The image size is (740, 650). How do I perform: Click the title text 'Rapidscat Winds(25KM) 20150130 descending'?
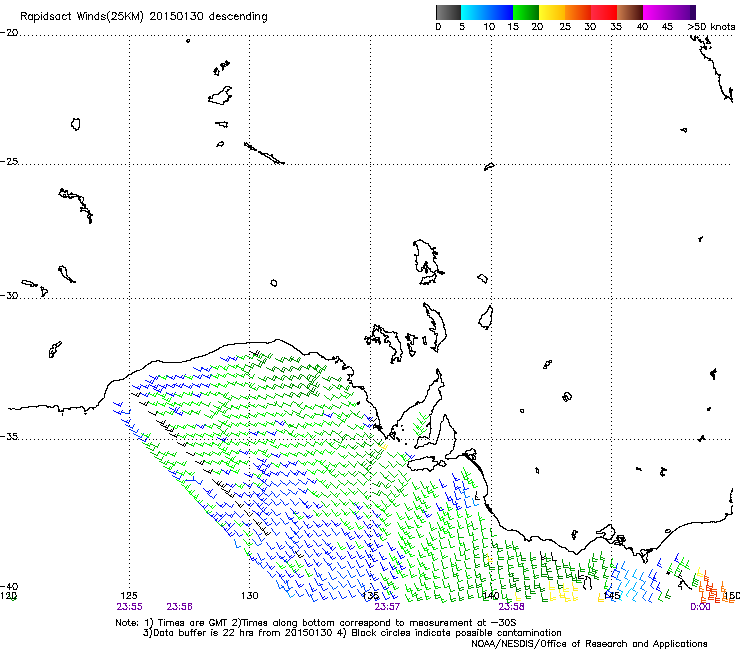pyautogui.click(x=143, y=17)
